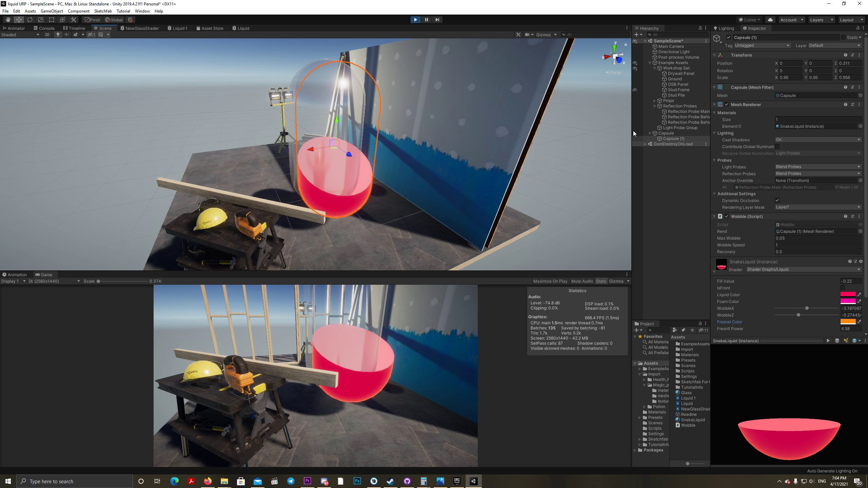Open cloud services icon
The height and width of the screenshot is (488, 868).
[770, 20]
